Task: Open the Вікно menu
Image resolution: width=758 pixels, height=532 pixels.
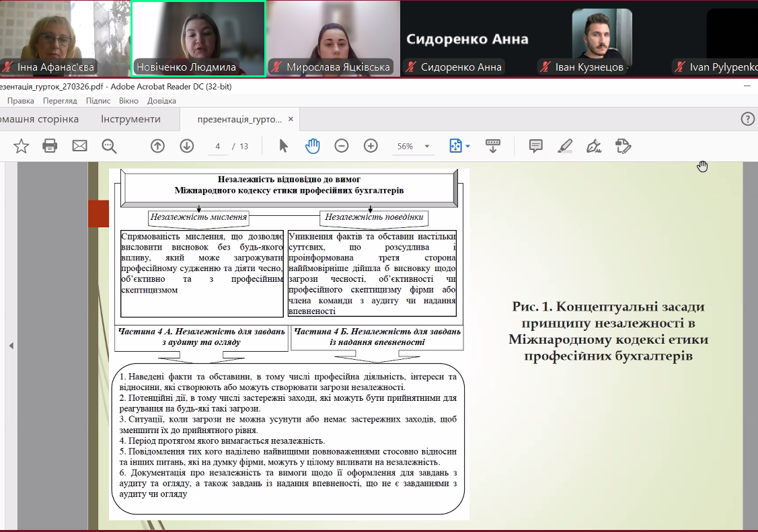Action: 128,101
